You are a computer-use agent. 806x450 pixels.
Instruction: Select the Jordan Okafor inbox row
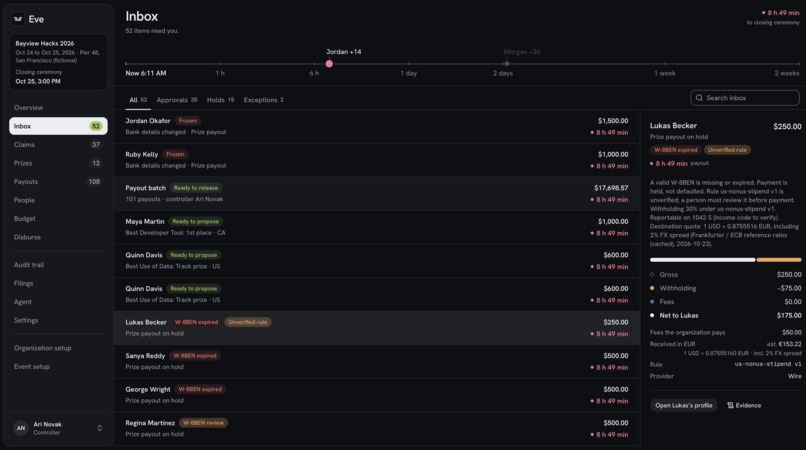coord(377,127)
